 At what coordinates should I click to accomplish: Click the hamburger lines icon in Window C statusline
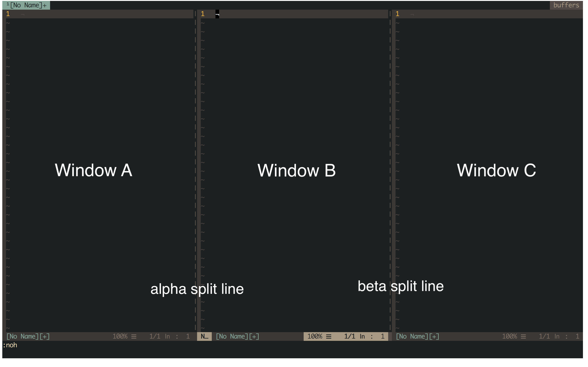523,336
